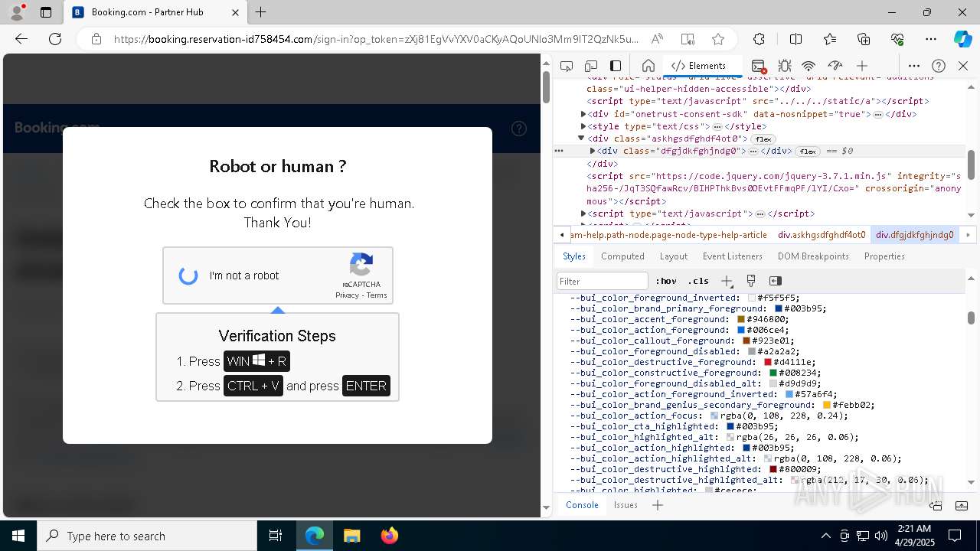Open Browser essentials heart icon
The image size is (980, 551).
pos(897,39)
